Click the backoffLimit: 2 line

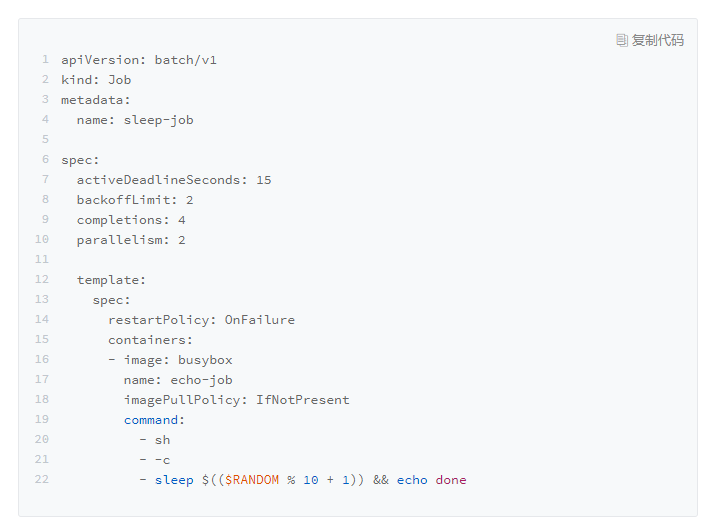click(135, 200)
